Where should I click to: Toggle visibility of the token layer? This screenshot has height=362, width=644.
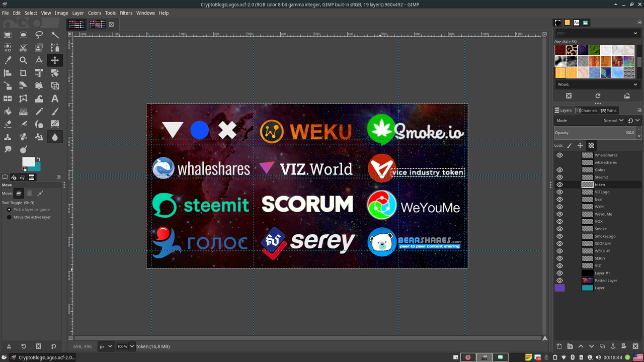[x=559, y=185]
